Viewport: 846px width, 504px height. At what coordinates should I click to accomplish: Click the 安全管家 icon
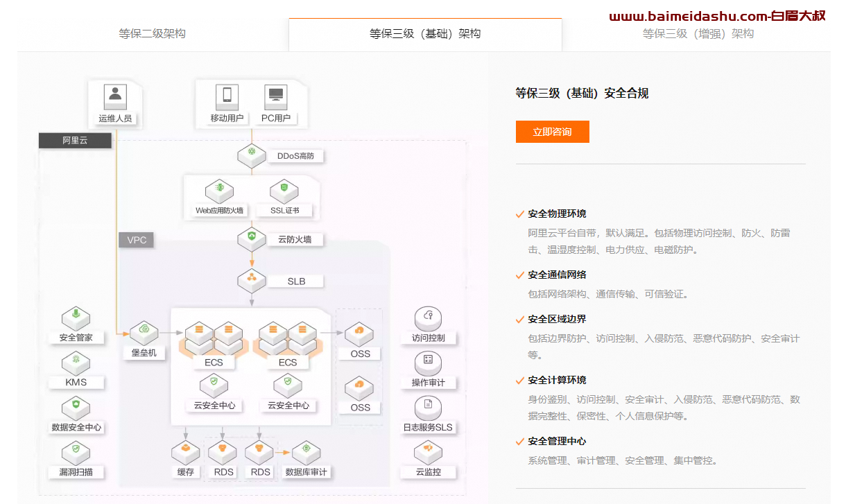tap(76, 318)
